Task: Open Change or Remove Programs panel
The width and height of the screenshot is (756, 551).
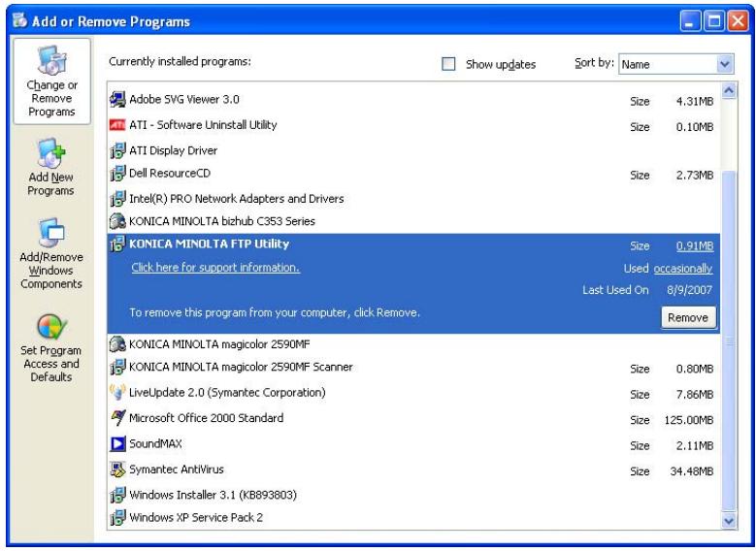Action: click(x=52, y=81)
